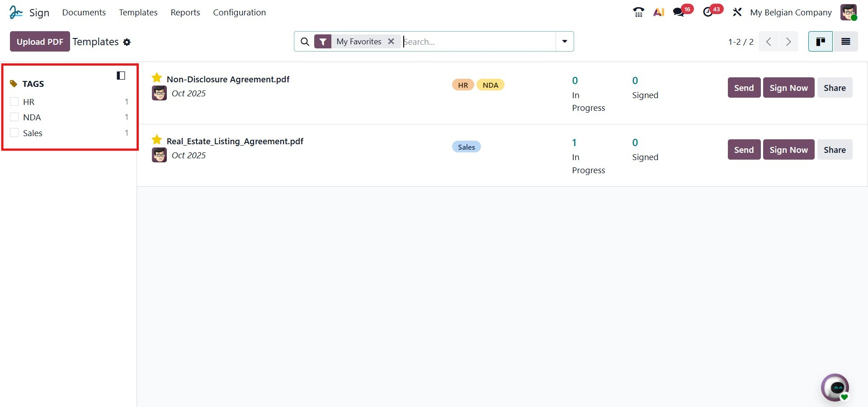This screenshot has width=868, height=407.
Task: Collapse the Tags sidebar panel
Action: pos(121,76)
